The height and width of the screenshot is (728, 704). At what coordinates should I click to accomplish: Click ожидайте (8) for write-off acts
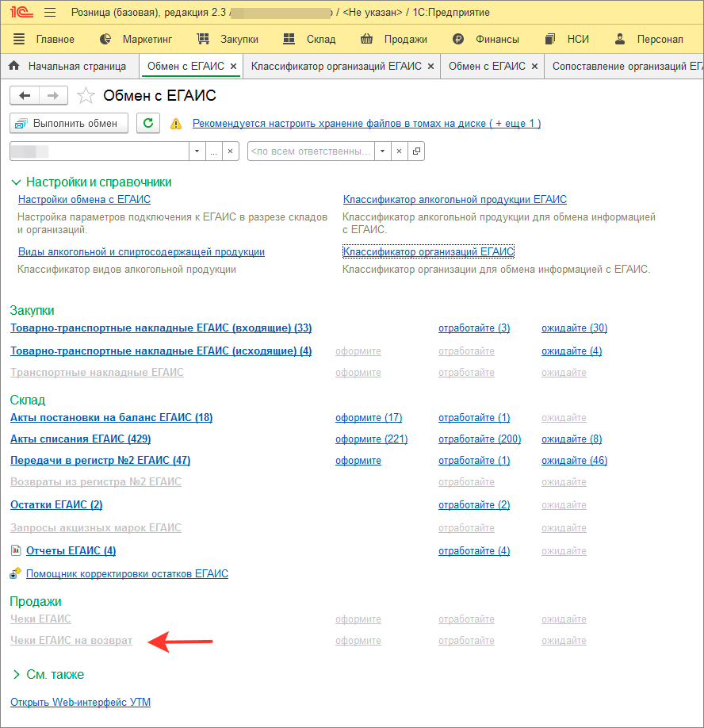coord(572,439)
